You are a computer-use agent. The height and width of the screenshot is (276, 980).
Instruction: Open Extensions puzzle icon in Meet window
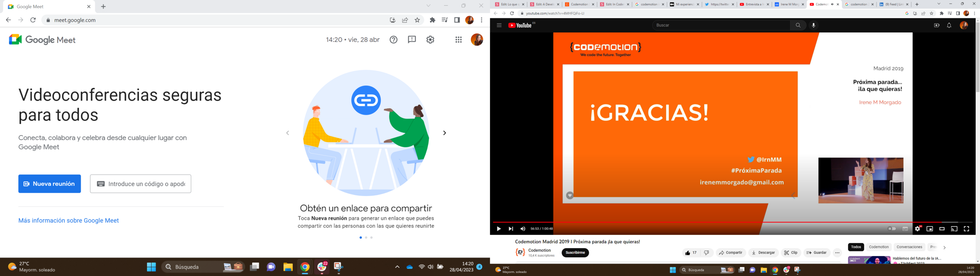(432, 20)
